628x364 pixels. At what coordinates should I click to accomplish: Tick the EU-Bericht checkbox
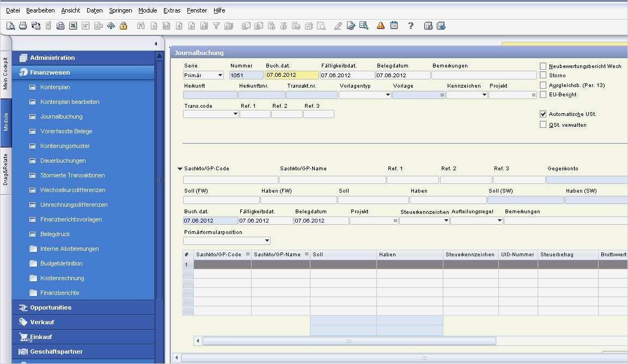pyautogui.click(x=543, y=95)
